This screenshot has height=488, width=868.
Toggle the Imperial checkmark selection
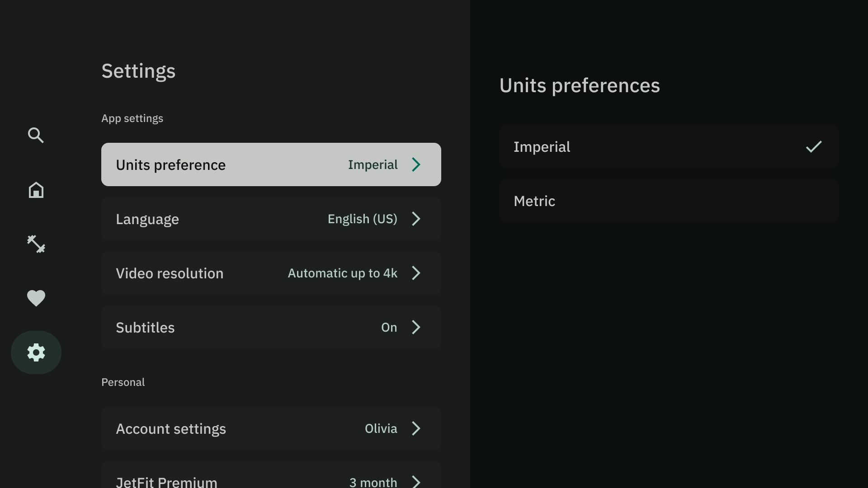(814, 146)
